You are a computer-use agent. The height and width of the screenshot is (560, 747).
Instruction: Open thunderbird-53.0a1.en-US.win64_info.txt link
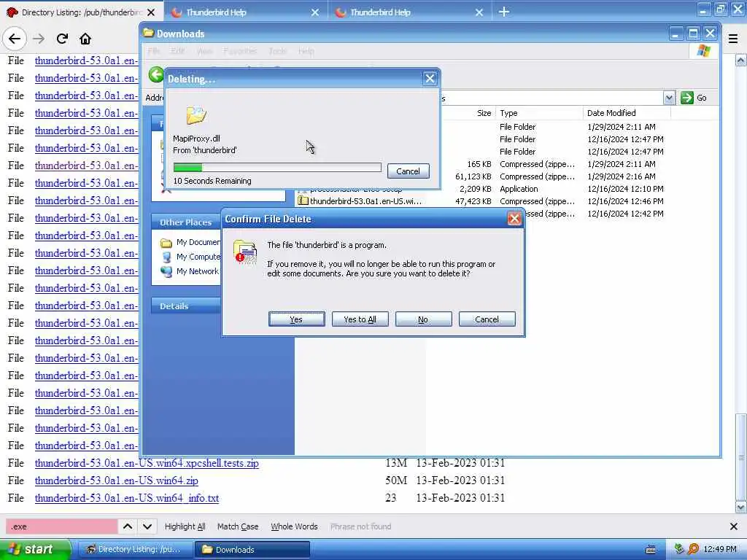pyautogui.click(x=127, y=498)
